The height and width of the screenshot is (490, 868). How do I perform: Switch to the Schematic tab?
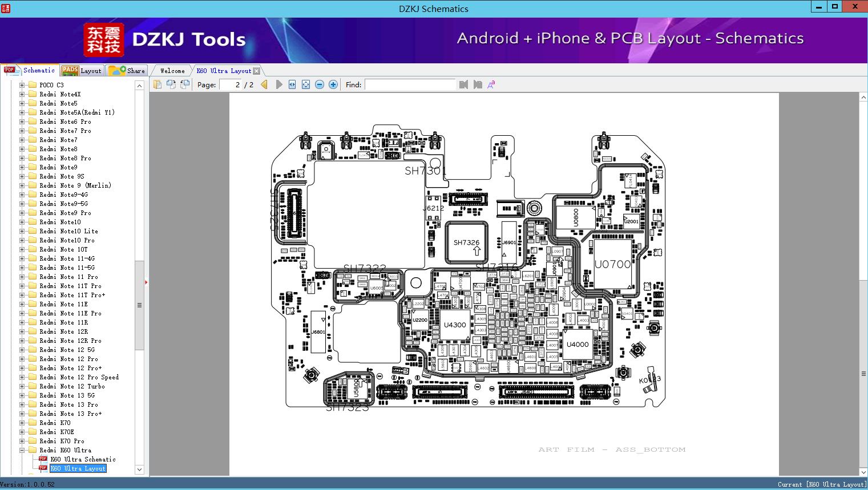(x=30, y=70)
